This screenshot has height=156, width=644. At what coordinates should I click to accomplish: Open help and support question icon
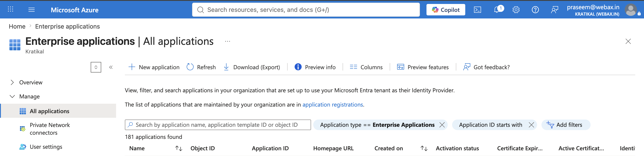pyautogui.click(x=535, y=10)
